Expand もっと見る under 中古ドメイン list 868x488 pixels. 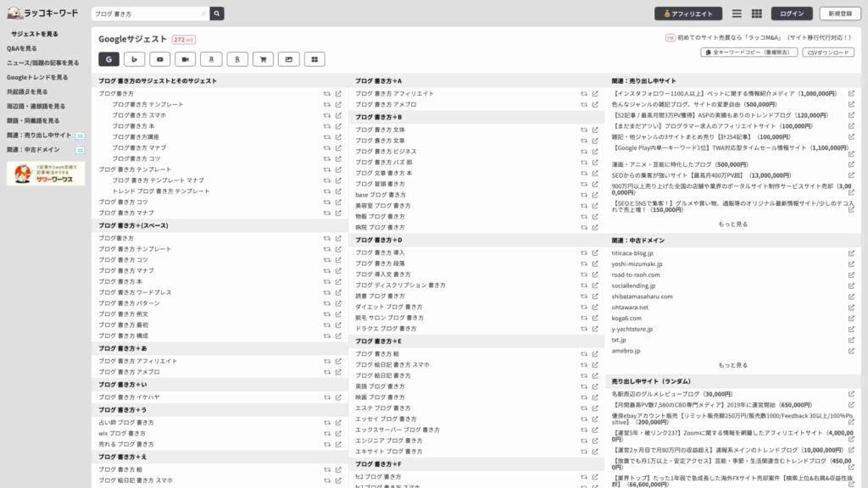click(x=733, y=365)
